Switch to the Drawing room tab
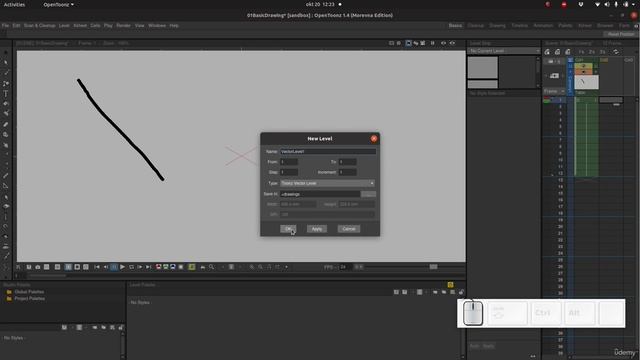The image size is (640, 360). (497, 25)
